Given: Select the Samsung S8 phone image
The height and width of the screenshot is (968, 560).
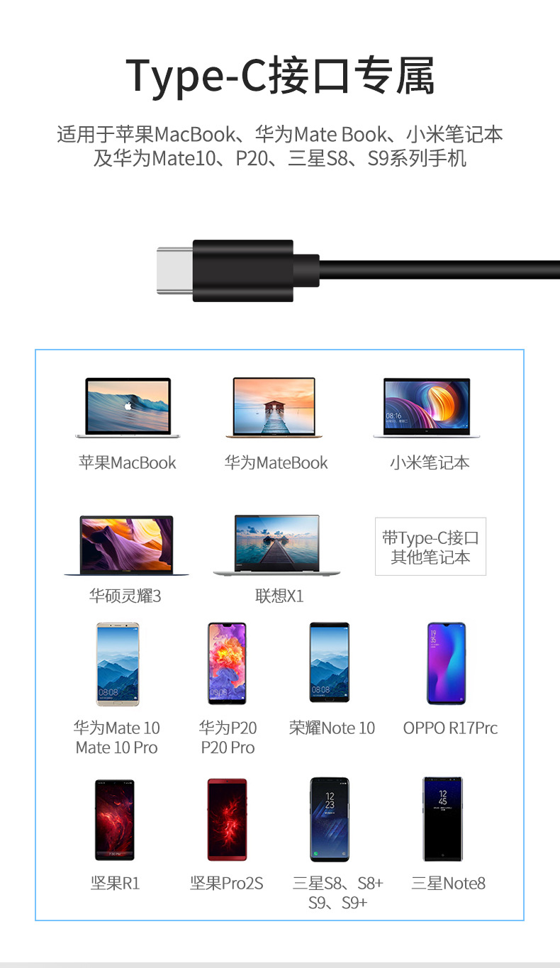Looking at the screenshot, I should pos(330,820).
